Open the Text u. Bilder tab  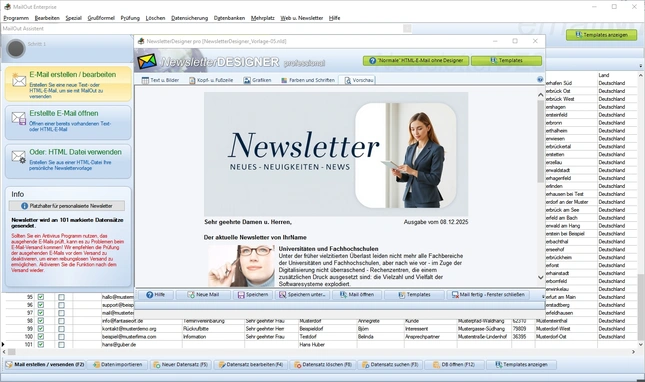[160, 80]
